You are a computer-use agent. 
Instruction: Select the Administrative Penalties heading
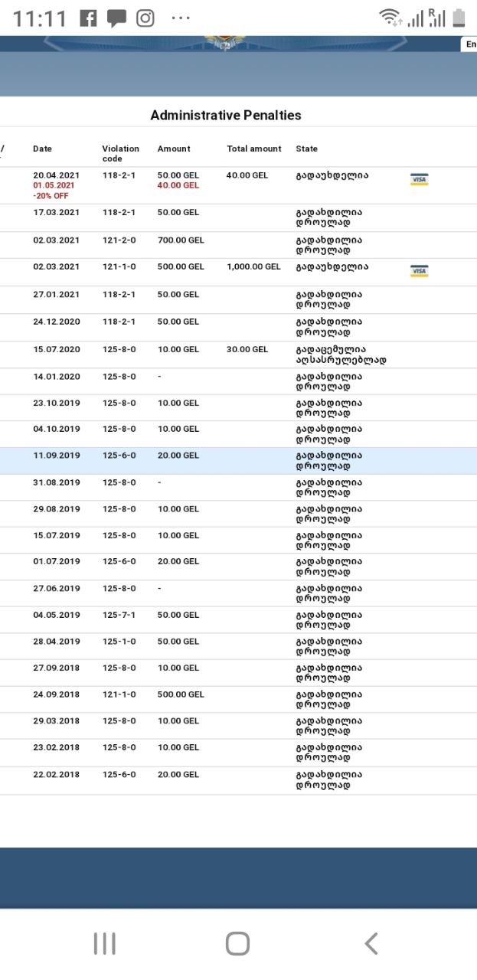226,116
